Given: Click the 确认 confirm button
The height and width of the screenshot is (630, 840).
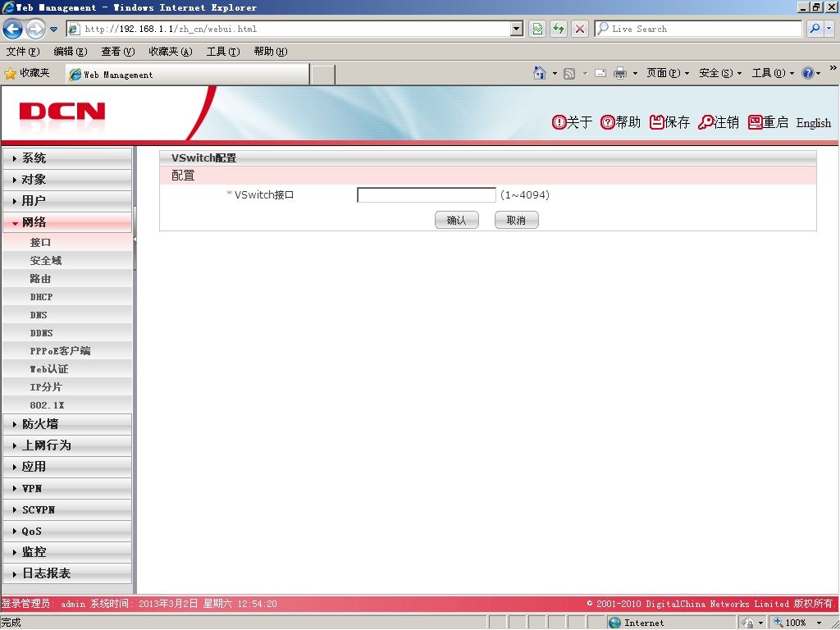Looking at the screenshot, I should pyautogui.click(x=456, y=220).
